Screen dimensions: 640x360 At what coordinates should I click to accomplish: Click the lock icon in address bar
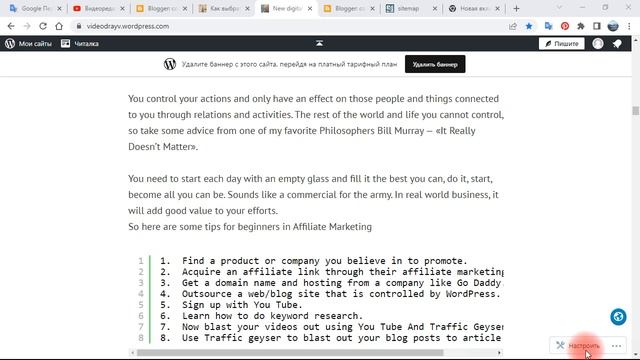tap(79, 26)
